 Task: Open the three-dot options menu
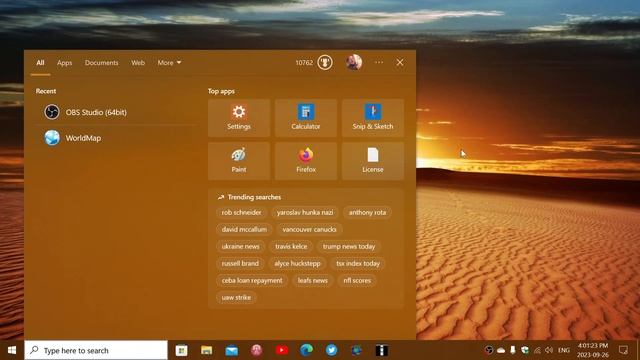tap(379, 62)
